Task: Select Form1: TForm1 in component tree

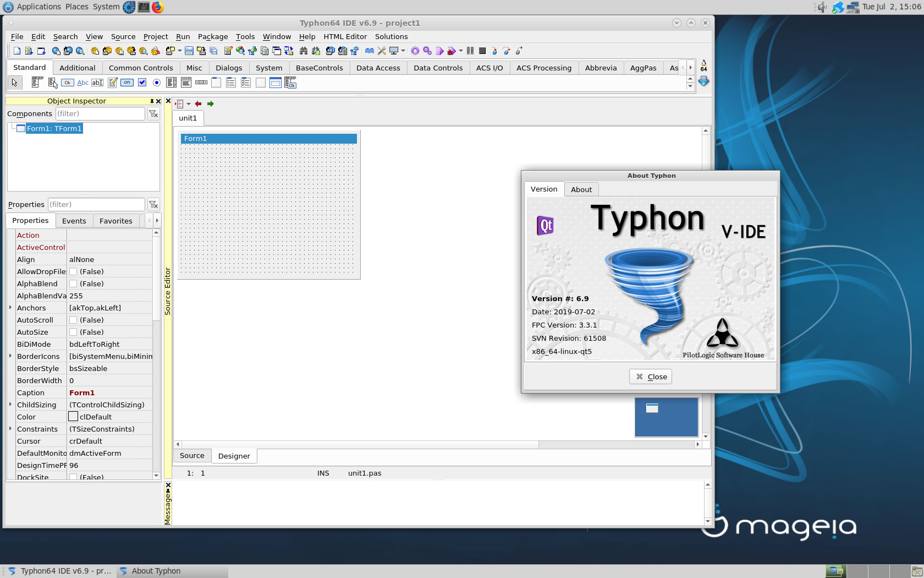Action: tap(54, 128)
